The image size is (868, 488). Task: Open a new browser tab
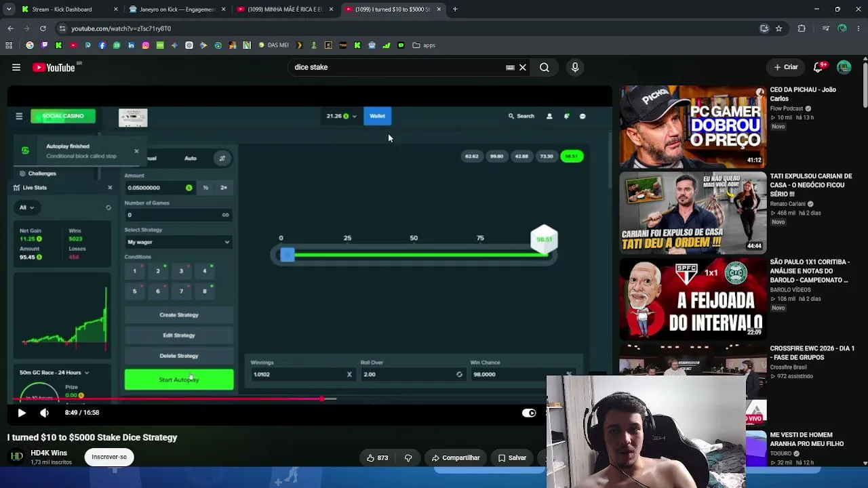pyautogui.click(x=455, y=9)
